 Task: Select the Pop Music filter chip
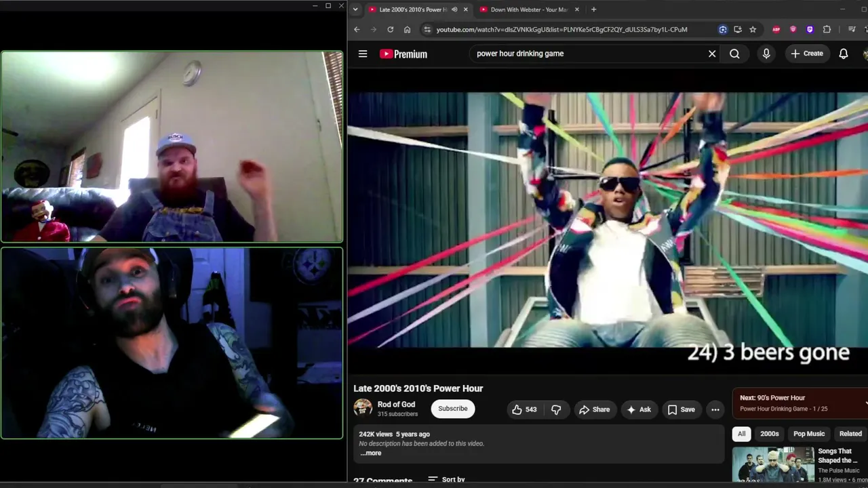(809, 434)
